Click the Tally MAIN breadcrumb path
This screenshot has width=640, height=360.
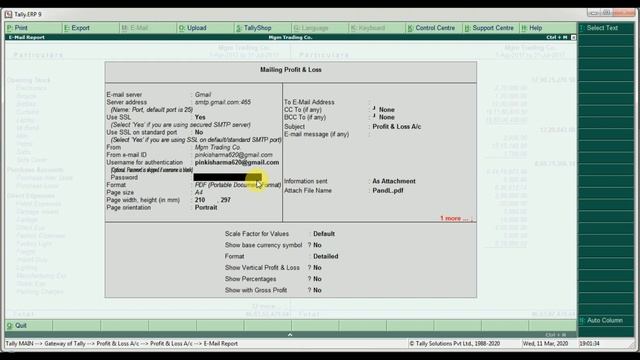(x=122, y=344)
